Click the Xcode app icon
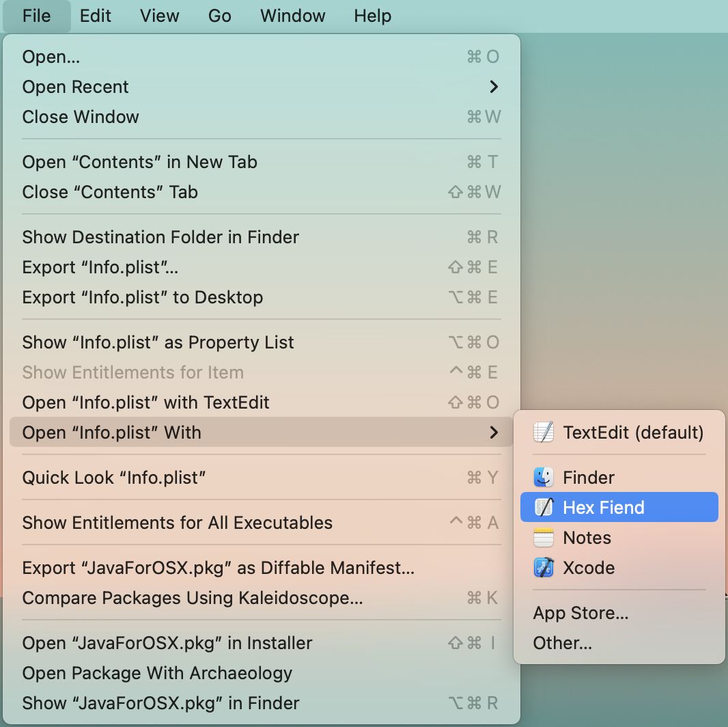 click(x=544, y=568)
